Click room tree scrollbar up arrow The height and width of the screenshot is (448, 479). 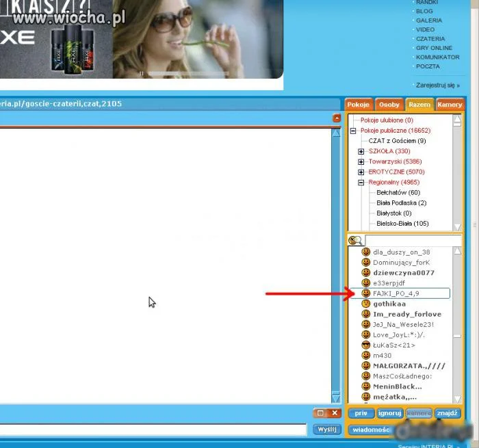point(457,120)
